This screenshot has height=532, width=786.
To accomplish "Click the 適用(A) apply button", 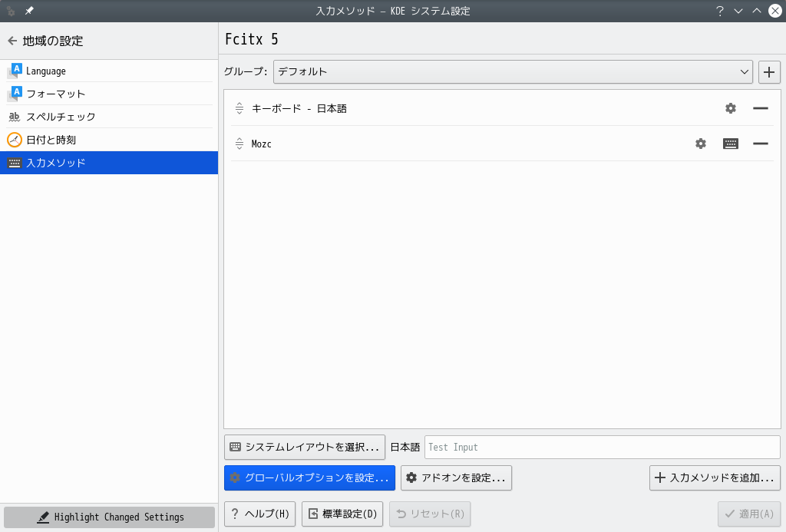I will [x=749, y=514].
